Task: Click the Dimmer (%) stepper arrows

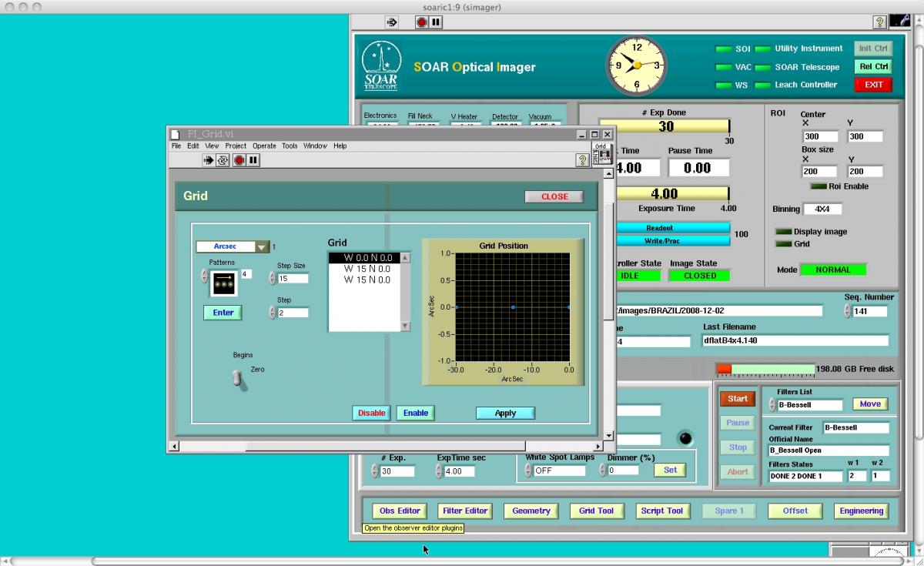Action: tap(603, 471)
